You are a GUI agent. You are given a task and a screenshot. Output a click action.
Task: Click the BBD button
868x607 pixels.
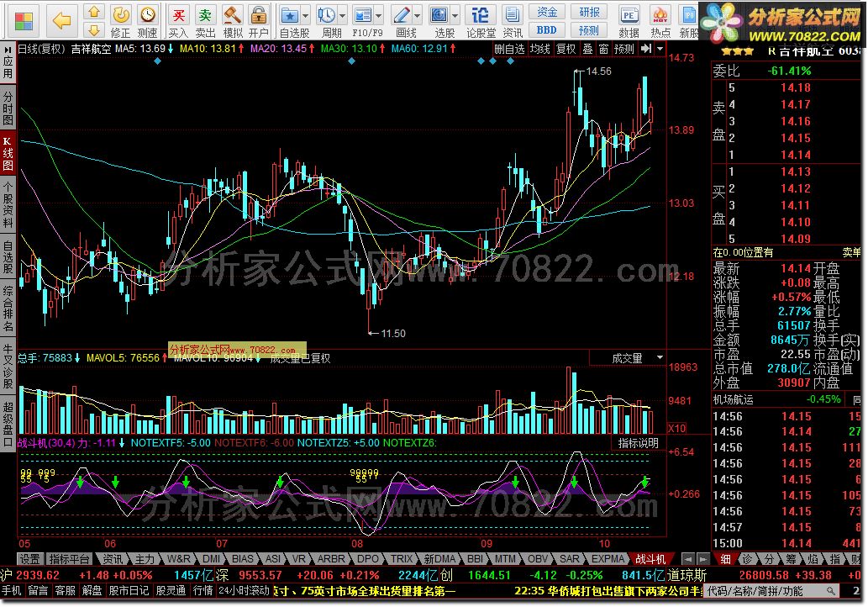click(x=547, y=29)
